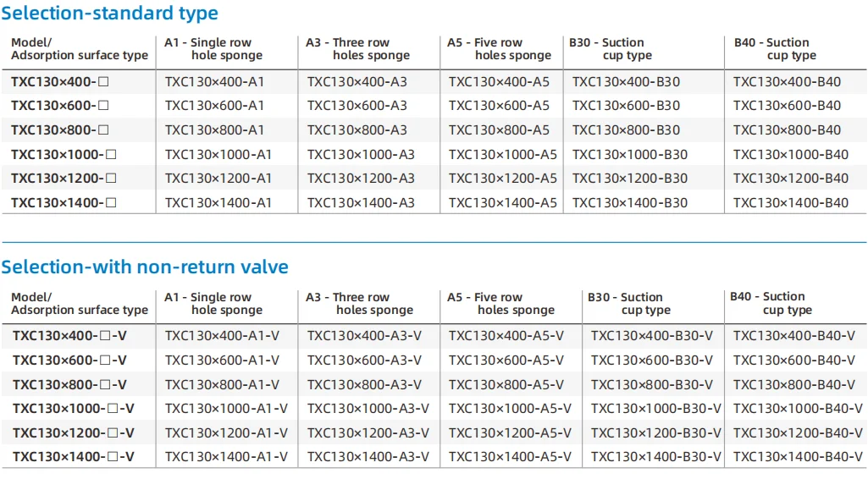Screen dimensions: 868x479
Task: Select the TXC130×1200-B40-V cell
Action: point(798,433)
